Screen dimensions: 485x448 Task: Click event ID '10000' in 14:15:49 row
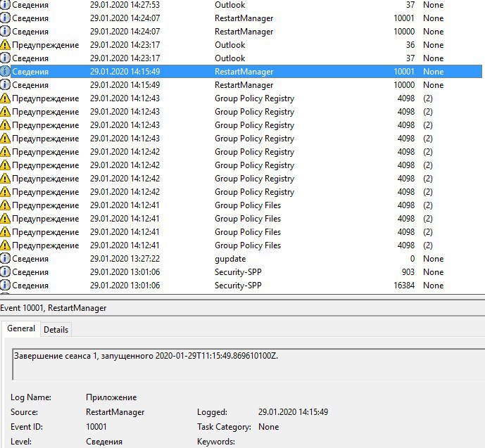[404, 85]
